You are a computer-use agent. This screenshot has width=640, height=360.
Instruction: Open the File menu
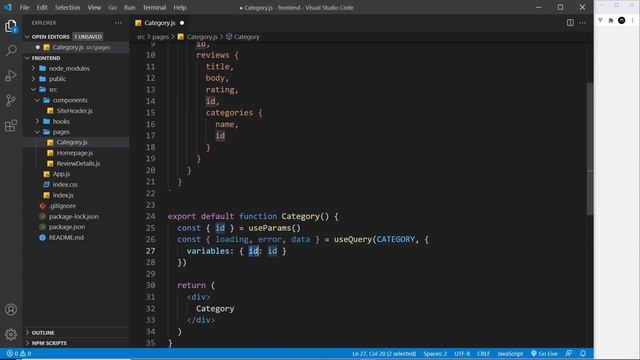[24, 7]
